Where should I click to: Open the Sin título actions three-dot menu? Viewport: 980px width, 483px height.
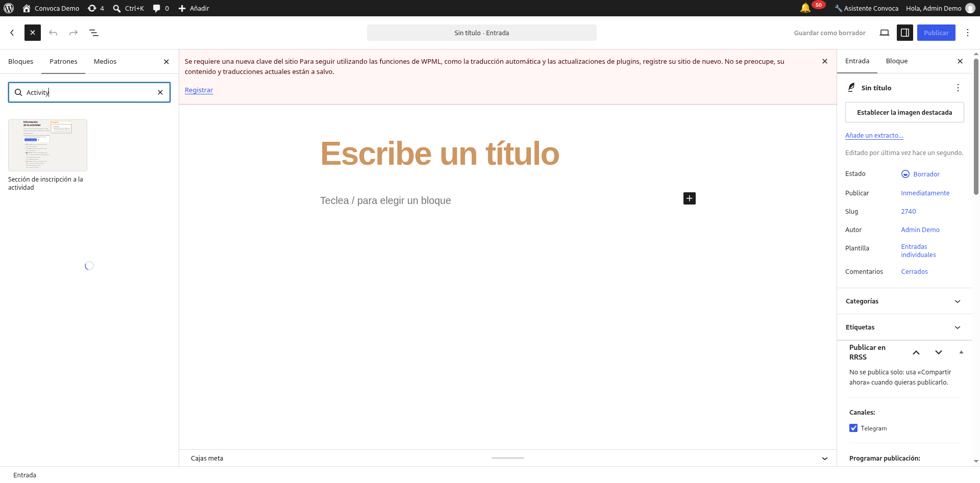958,88
